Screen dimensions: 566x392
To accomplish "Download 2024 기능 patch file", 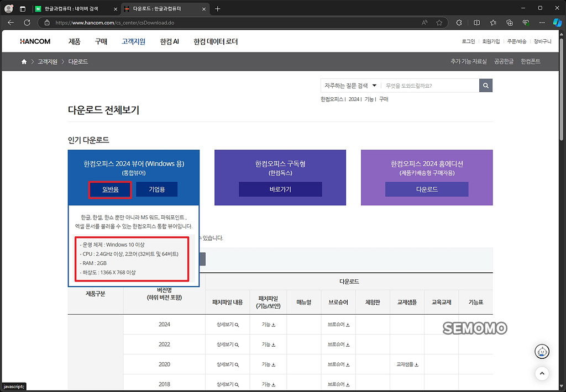I will (x=269, y=325).
